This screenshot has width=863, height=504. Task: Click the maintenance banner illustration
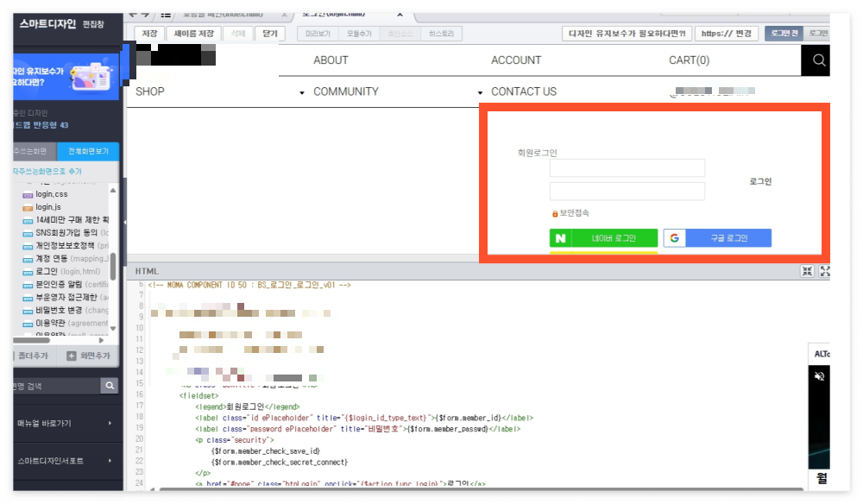pyautogui.click(x=91, y=76)
